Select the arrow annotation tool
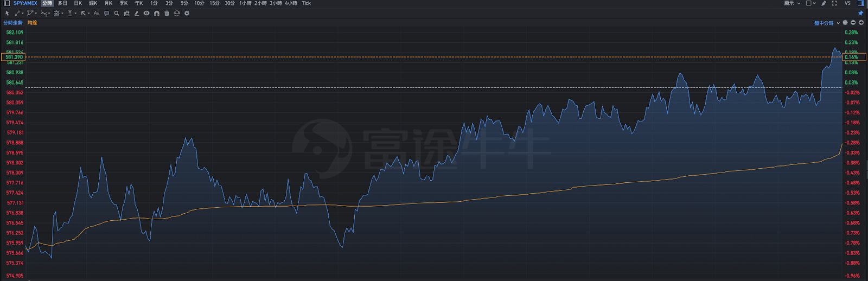 click(x=83, y=13)
